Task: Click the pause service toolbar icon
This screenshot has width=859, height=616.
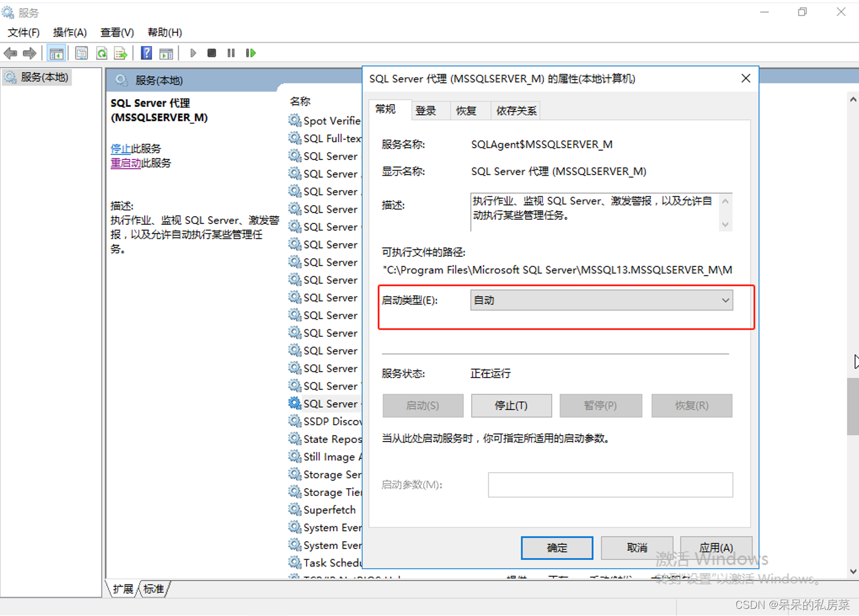Action: click(x=231, y=53)
